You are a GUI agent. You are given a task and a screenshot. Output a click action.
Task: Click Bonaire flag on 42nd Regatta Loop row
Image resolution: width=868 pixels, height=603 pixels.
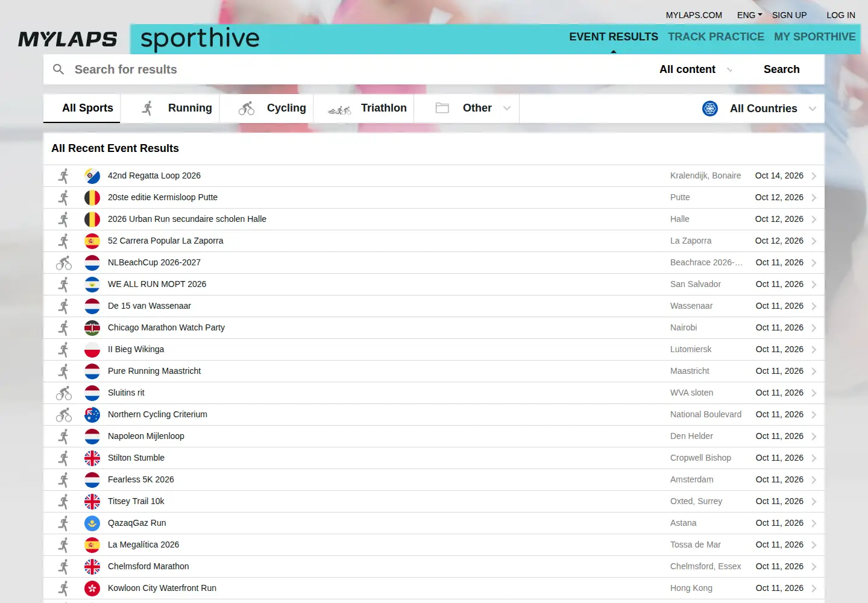coord(92,176)
